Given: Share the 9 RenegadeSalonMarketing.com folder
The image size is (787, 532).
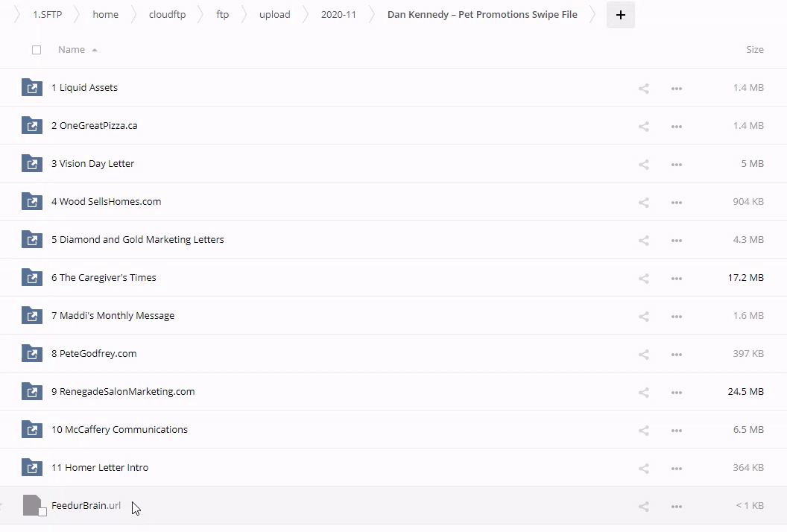Looking at the screenshot, I should click(x=644, y=392).
